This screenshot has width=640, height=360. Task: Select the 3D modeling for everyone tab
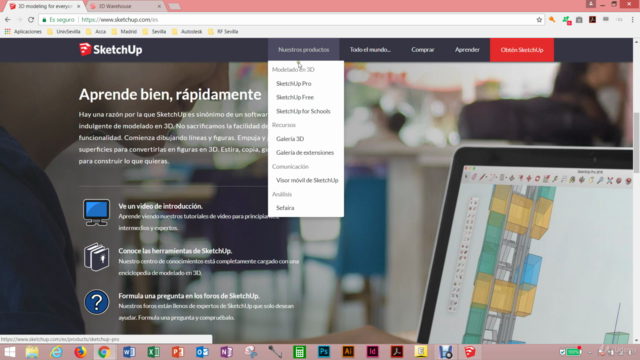(45, 6)
